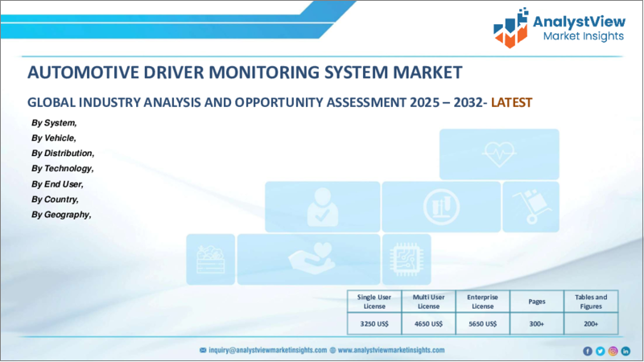Click the test tubes lab tile icon
Viewport: 644px width, 362px height.
[x=440, y=207]
